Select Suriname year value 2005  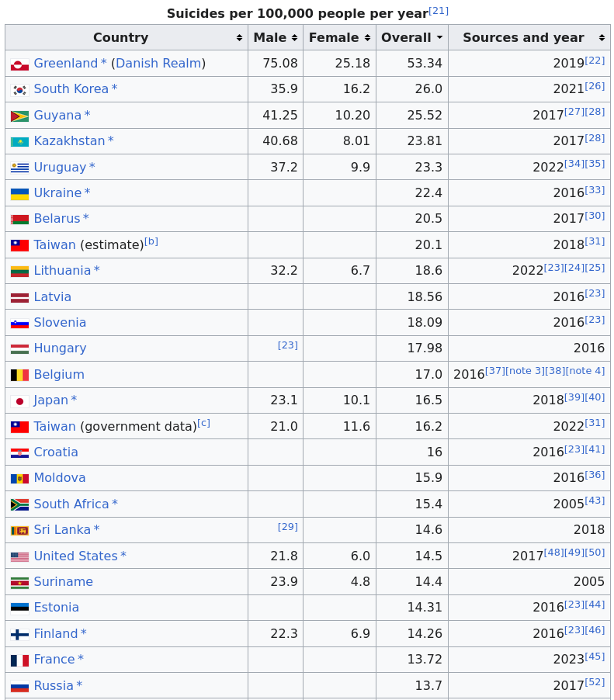coord(589,582)
